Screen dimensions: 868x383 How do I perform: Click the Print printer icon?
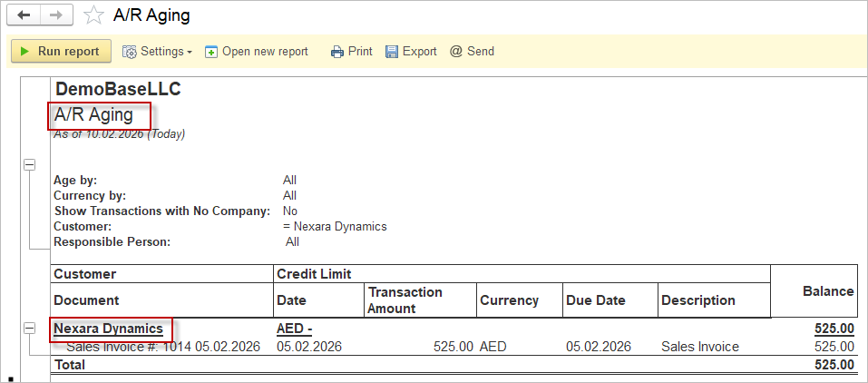point(337,52)
